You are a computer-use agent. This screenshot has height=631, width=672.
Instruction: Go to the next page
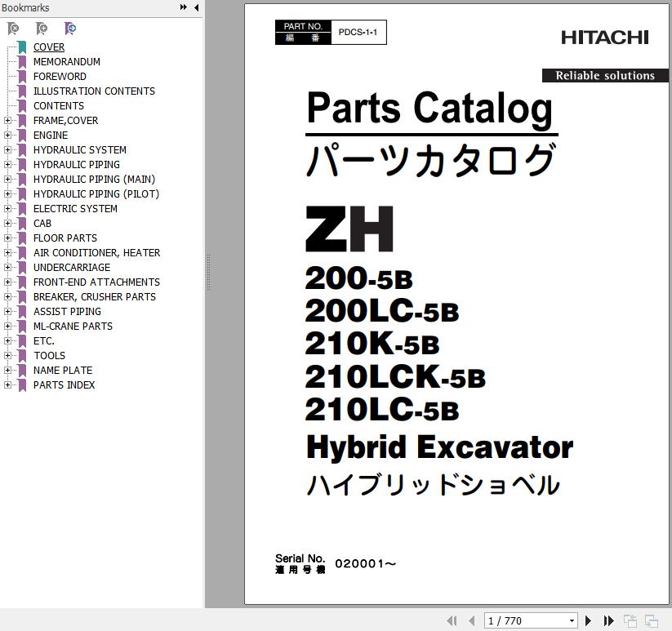click(589, 620)
